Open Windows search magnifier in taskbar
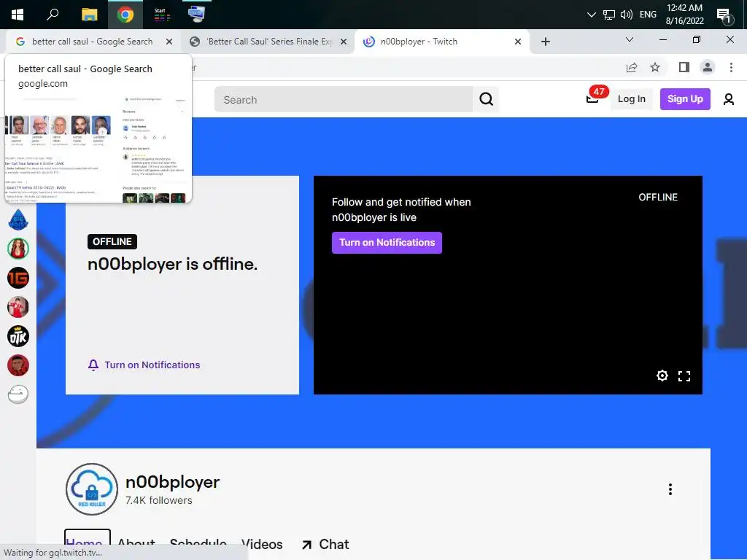Image resolution: width=747 pixels, height=560 pixels. coord(53,15)
